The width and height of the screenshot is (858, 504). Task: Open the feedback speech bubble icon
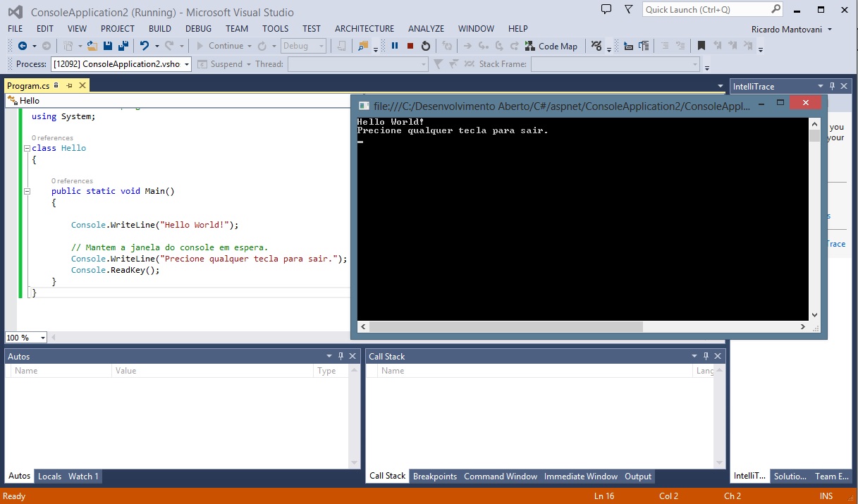click(x=606, y=9)
